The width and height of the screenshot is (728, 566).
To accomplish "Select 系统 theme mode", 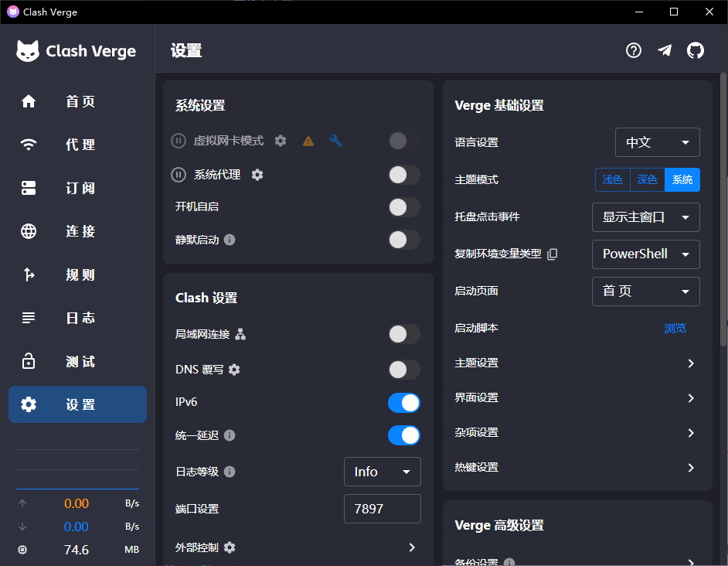I will point(682,180).
